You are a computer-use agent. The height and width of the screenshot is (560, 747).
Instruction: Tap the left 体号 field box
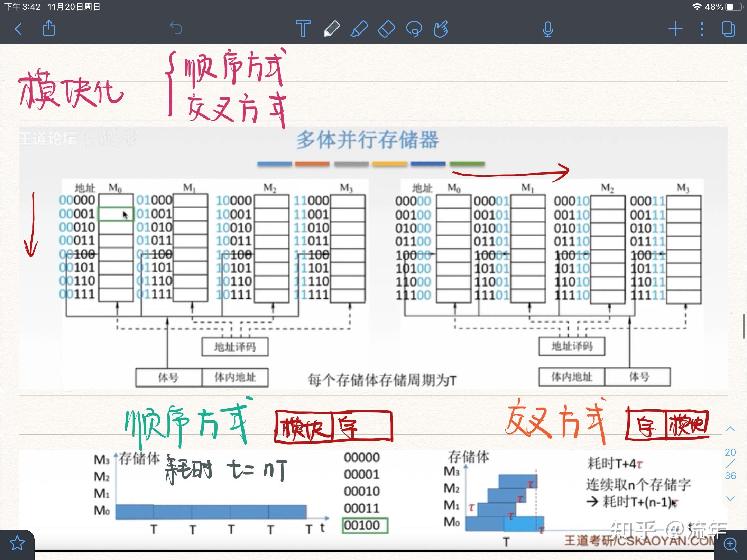coord(168,377)
